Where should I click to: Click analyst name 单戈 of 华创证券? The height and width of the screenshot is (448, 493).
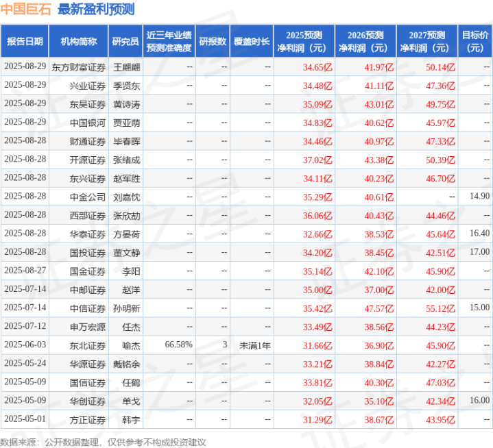click(x=126, y=400)
